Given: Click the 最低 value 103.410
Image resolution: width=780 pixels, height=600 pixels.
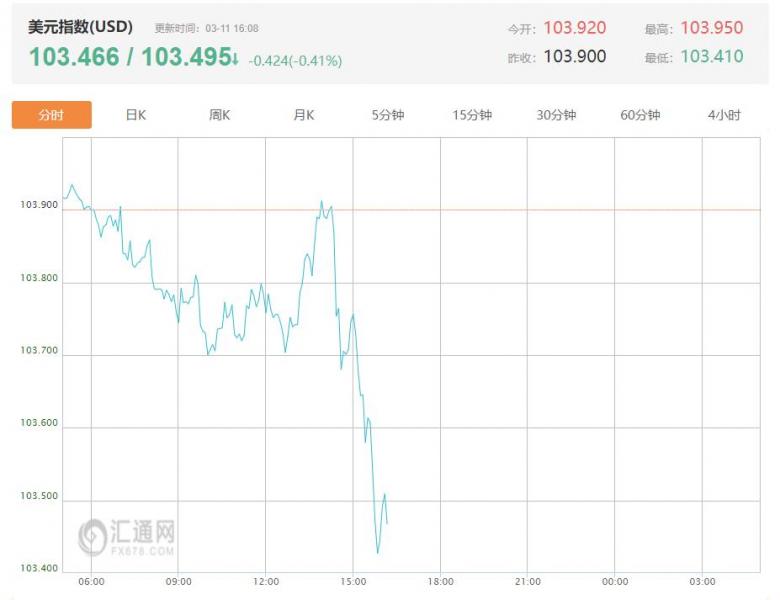Looking at the screenshot, I should tap(712, 56).
